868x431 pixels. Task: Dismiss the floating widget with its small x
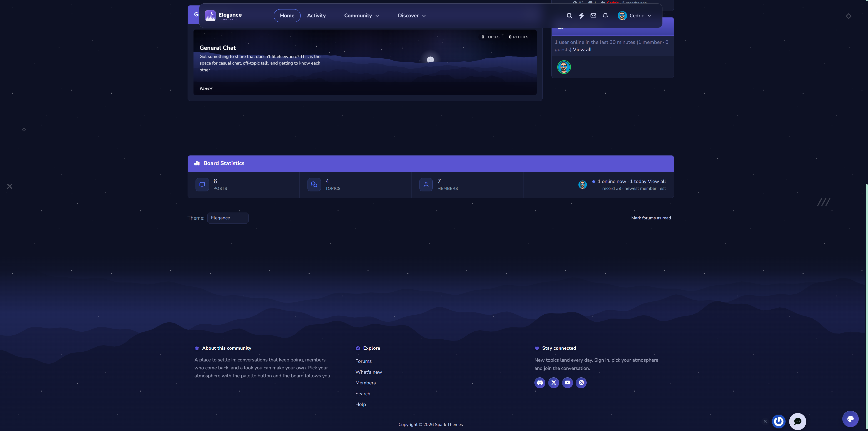(x=765, y=421)
